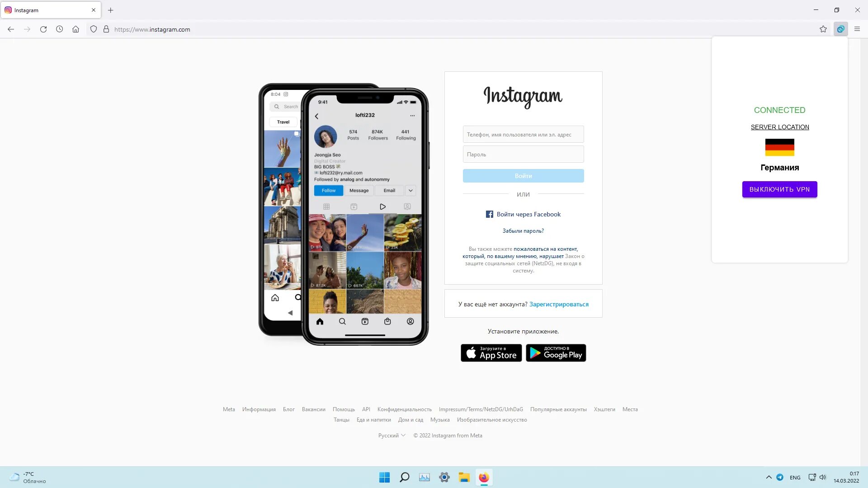Expand the language dropdown at page bottom
The width and height of the screenshot is (868, 488).
(392, 435)
